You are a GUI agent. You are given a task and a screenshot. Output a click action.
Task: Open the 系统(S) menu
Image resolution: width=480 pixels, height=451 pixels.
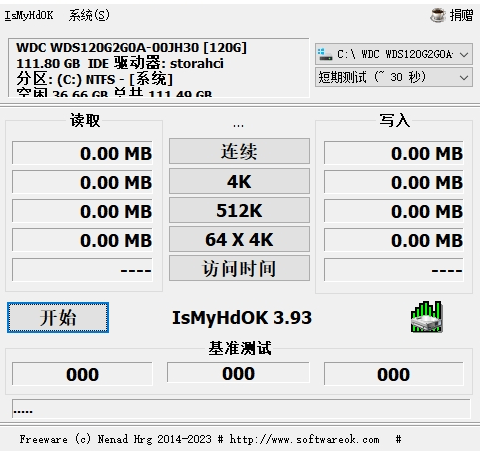coord(89,15)
